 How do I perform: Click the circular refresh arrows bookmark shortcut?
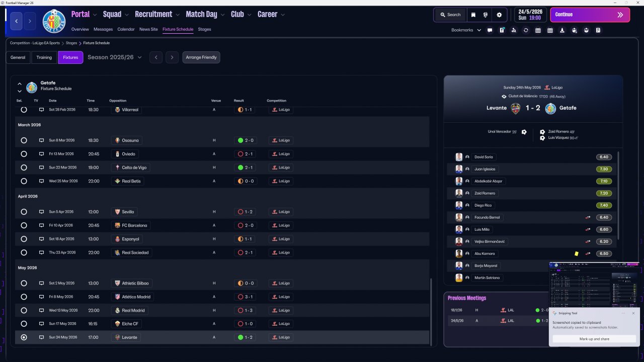click(x=526, y=30)
